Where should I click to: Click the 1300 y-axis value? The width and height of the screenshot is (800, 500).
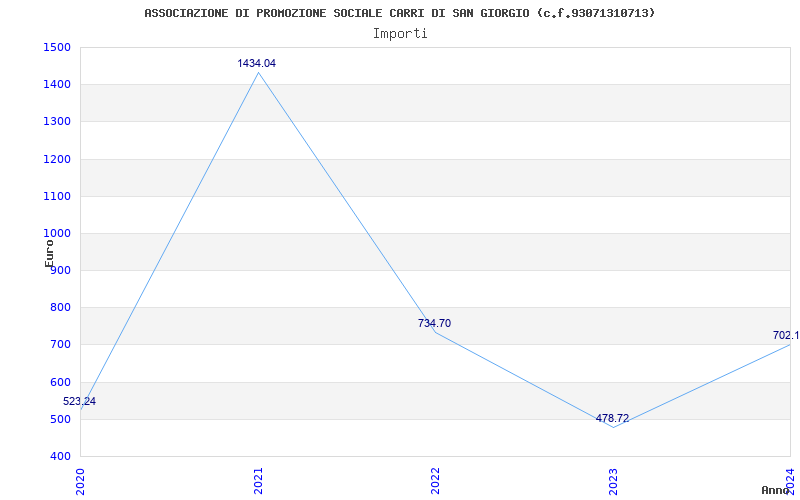[57, 122]
